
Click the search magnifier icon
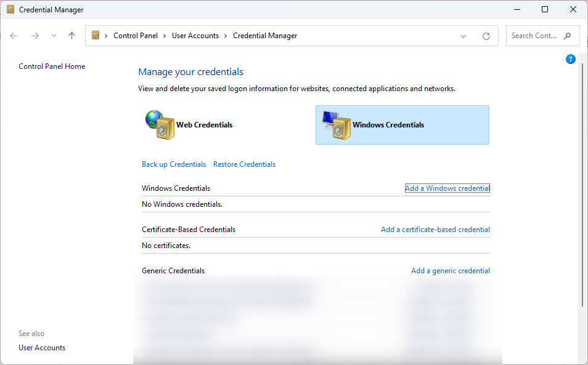click(x=567, y=36)
